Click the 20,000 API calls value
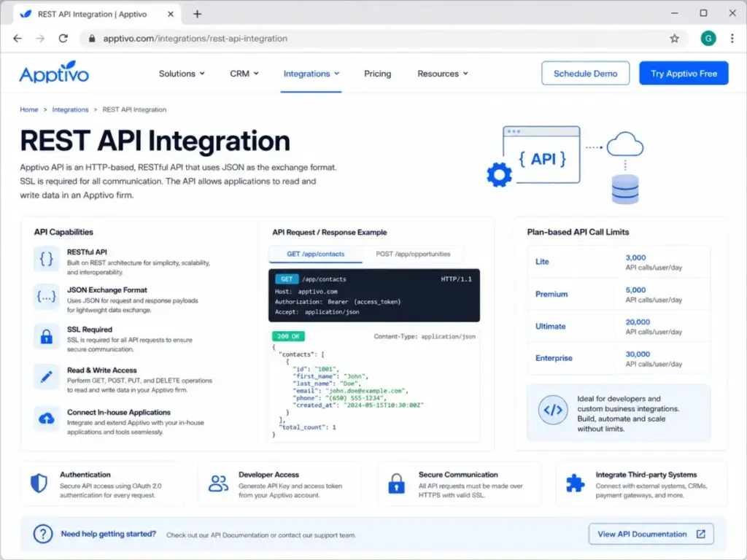 point(638,322)
